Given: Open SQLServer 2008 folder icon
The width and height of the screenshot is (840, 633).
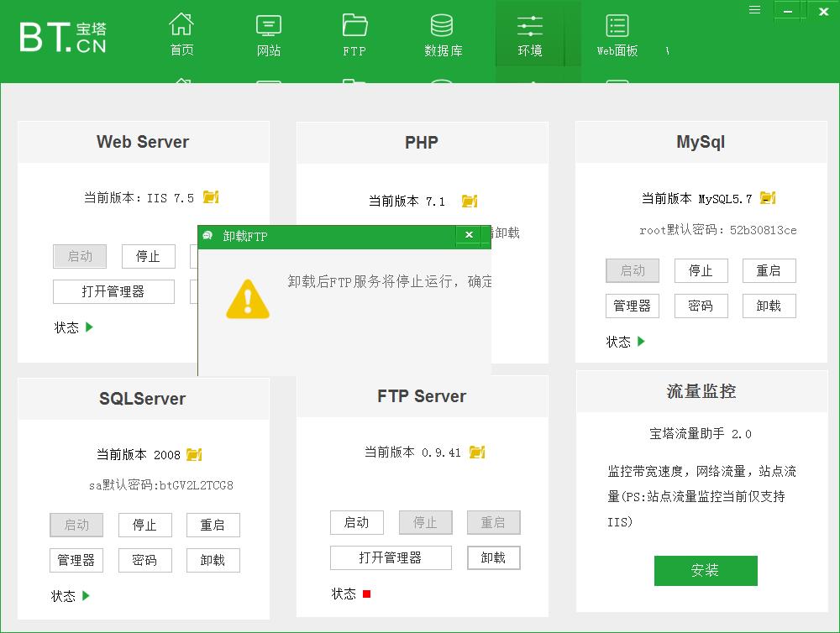Looking at the screenshot, I should (195, 454).
